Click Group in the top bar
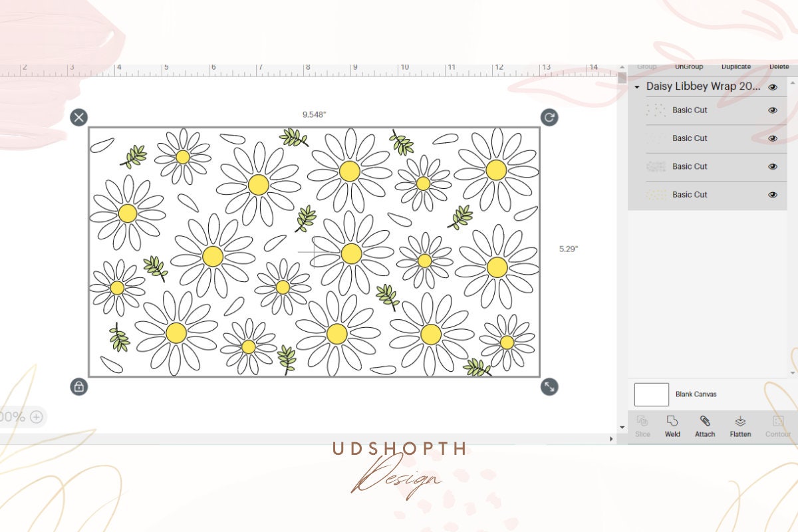The width and height of the screenshot is (798, 532). (x=646, y=66)
